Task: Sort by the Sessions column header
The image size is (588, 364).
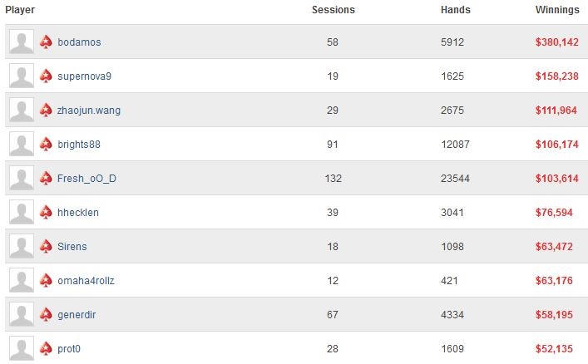Action: [334, 10]
